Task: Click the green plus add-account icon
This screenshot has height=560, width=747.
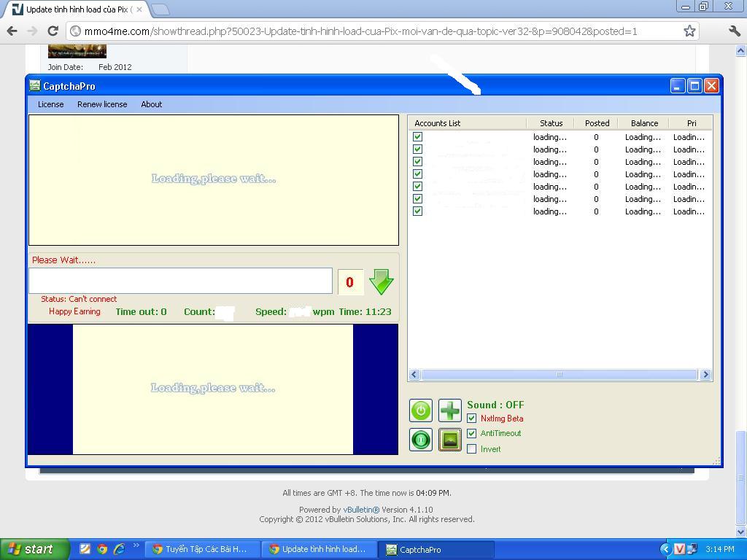Action: 449,411
